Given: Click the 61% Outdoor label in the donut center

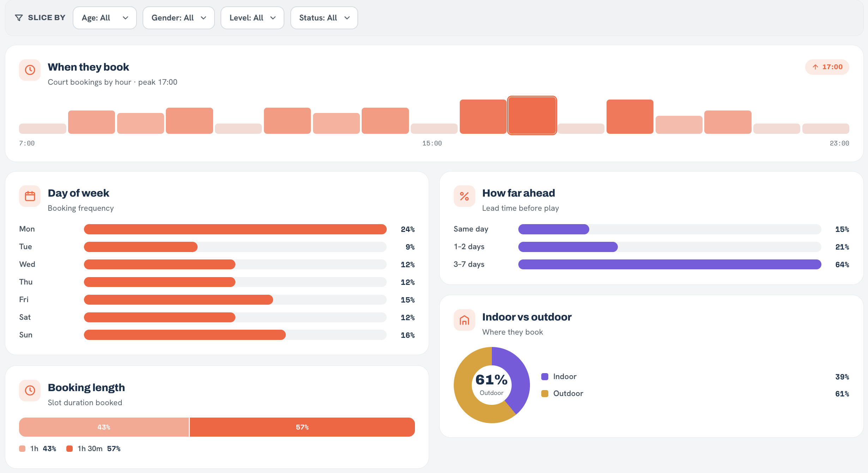Looking at the screenshot, I should pyautogui.click(x=492, y=384).
